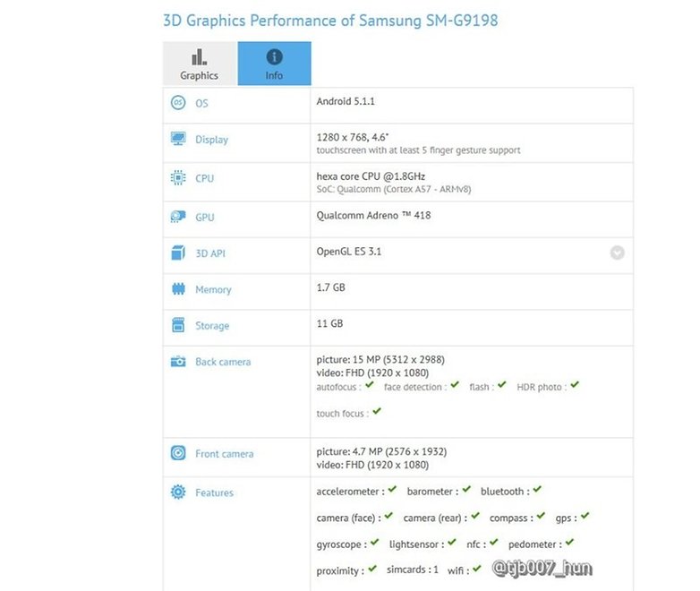Screen dimensions: 700x591
Task: Click the wifi check mark
Action: (477, 569)
